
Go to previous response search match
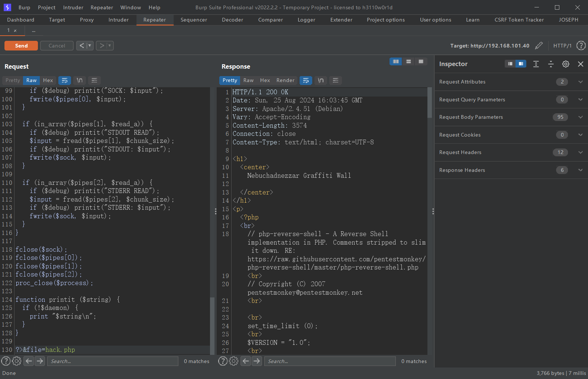(246, 361)
